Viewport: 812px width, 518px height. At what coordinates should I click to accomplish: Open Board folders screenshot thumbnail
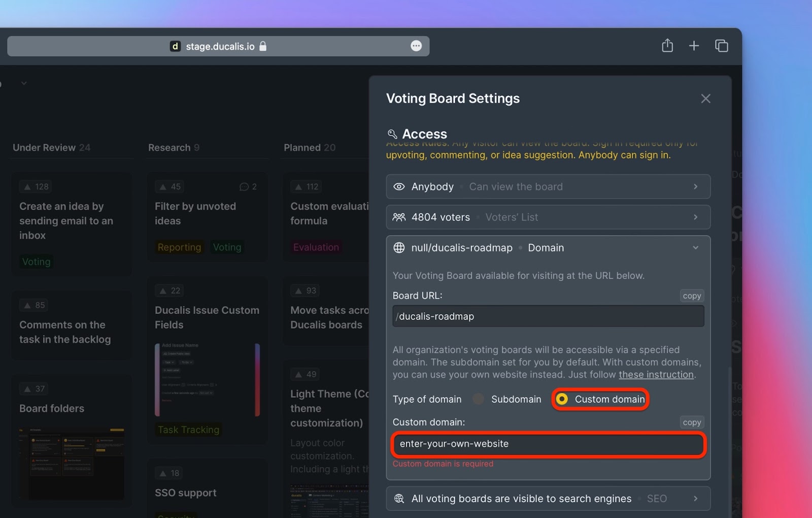(72, 464)
